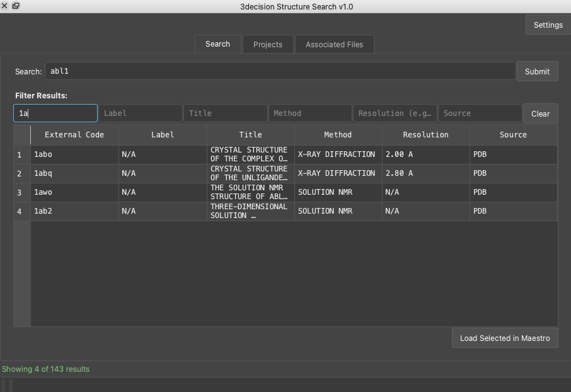Select row header number 1
Image resolution: width=571 pixels, height=392 pixels.
[x=22, y=154]
